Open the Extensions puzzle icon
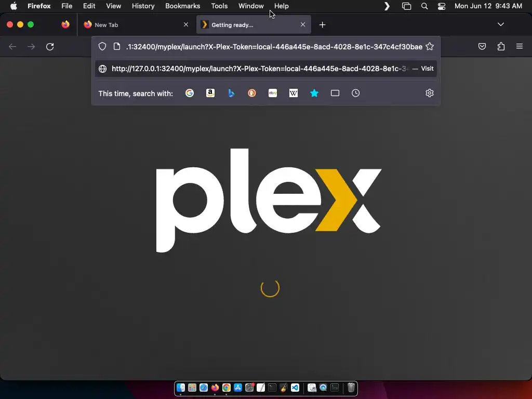 point(501,46)
